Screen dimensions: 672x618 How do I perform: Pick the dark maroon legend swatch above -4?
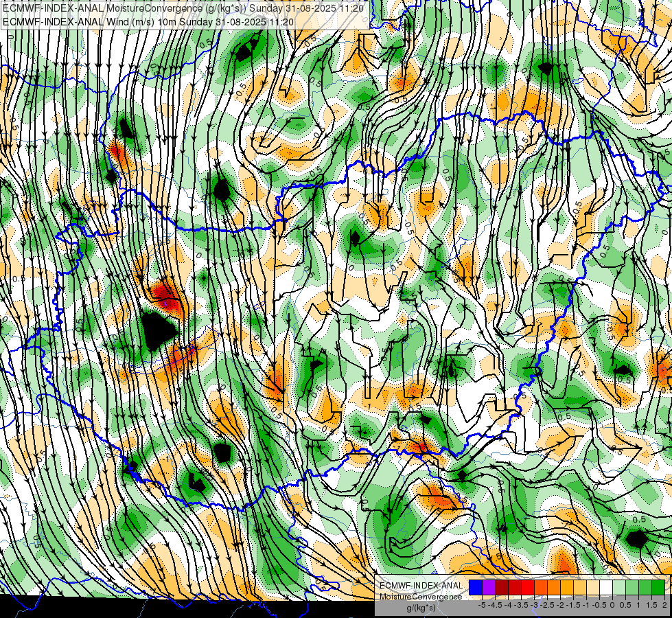tap(502, 587)
